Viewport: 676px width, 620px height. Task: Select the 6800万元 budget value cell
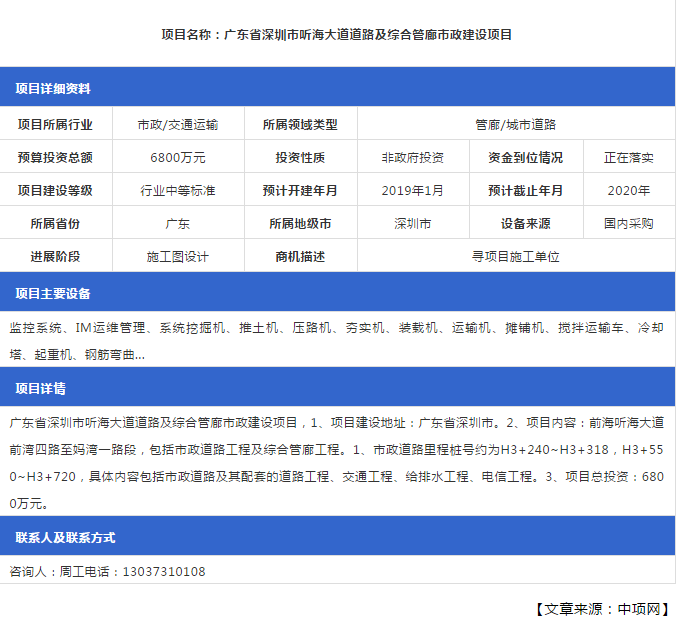click(x=178, y=158)
